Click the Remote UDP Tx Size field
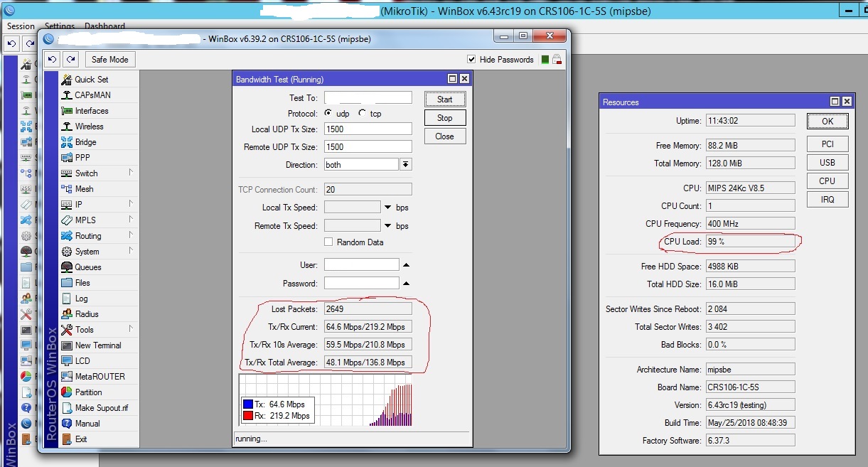This screenshot has width=868, height=467. coord(368,147)
